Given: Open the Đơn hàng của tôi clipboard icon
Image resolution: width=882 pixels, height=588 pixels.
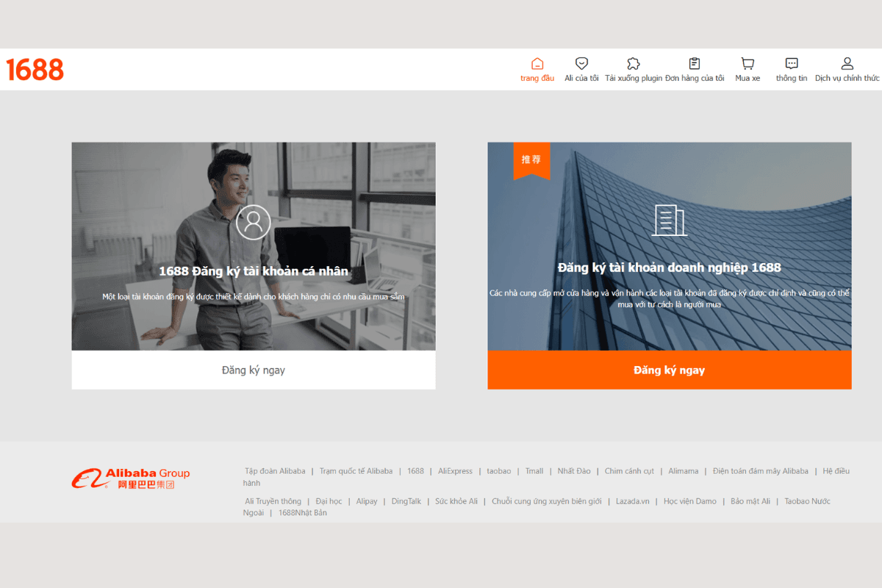Looking at the screenshot, I should pyautogui.click(x=695, y=64).
